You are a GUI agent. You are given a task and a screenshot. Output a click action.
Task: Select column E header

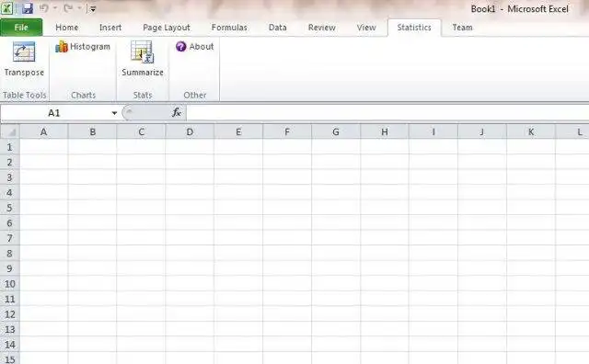click(x=238, y=131)
